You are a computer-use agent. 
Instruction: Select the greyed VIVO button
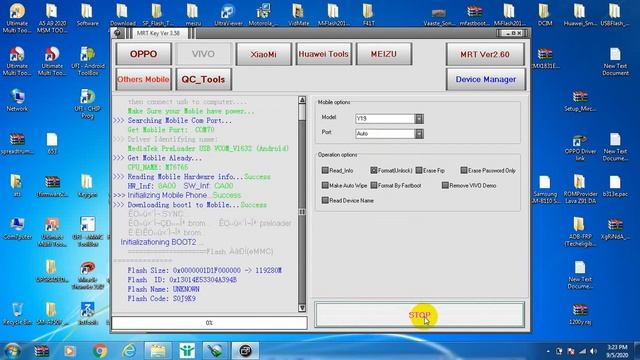click(203, 54)
